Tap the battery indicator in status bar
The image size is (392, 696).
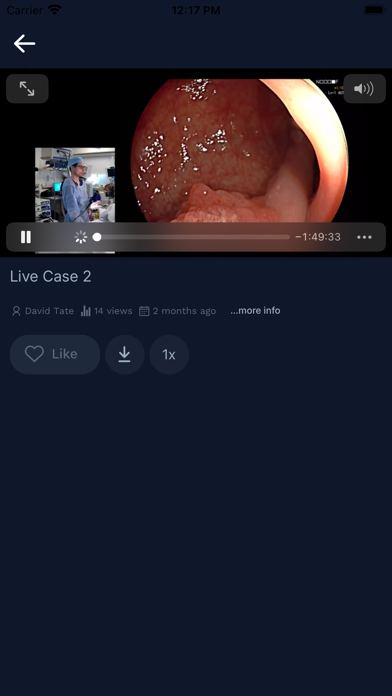point(374,10)
